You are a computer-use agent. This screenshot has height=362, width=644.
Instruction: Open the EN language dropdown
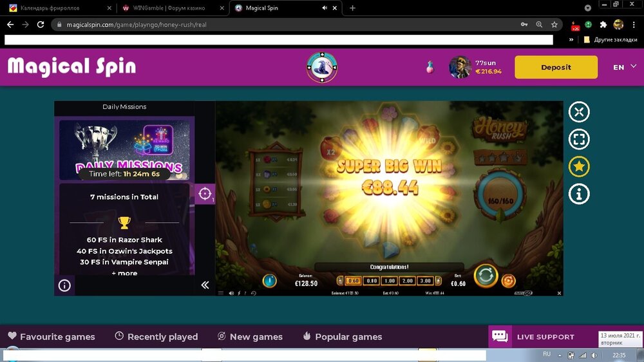(624, 67)
